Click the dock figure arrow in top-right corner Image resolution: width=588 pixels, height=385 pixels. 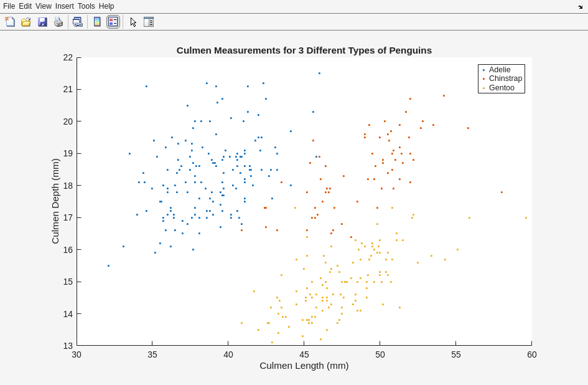tap(580, 6)
